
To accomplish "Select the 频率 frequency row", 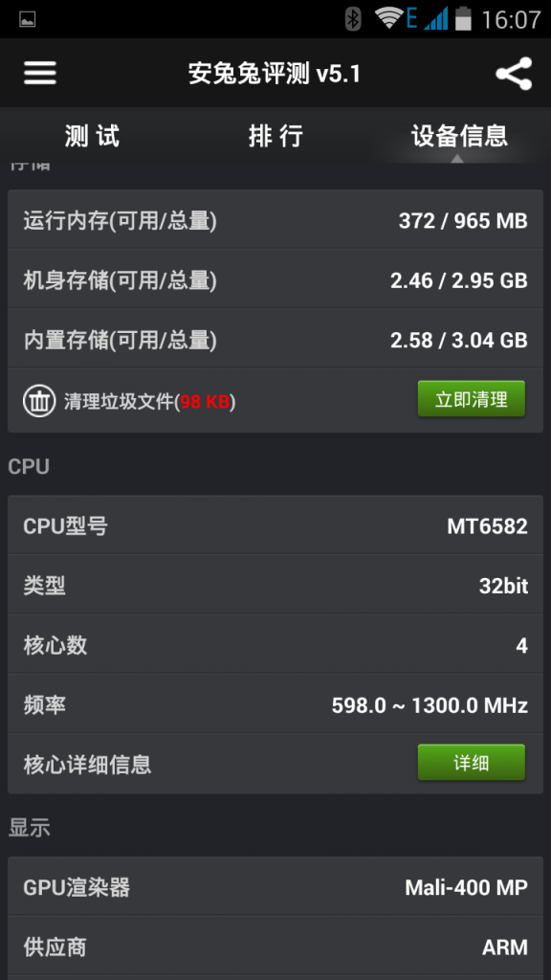I will [275, 703].
